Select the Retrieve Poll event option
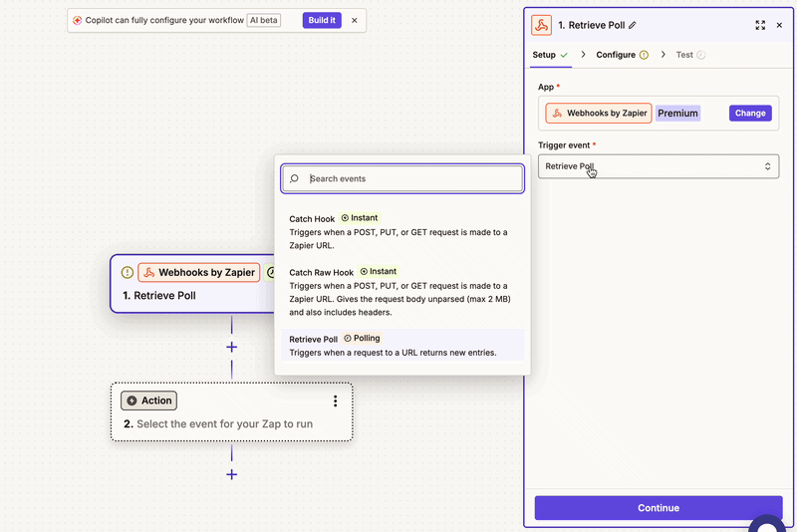This screenshot has width=797, height=532. (402, 346)
